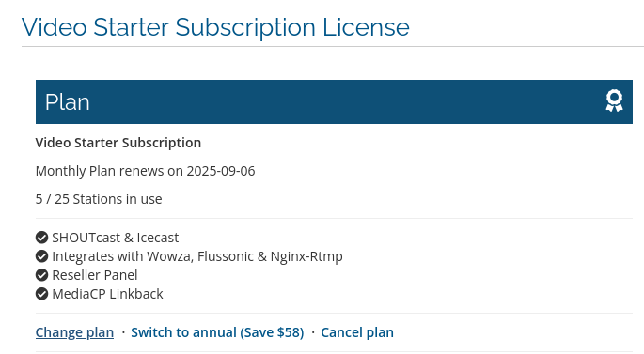Click the Nginx-Rtmp text in features list
The height and width of the screenshot is (354, 644).
[306, 256]
